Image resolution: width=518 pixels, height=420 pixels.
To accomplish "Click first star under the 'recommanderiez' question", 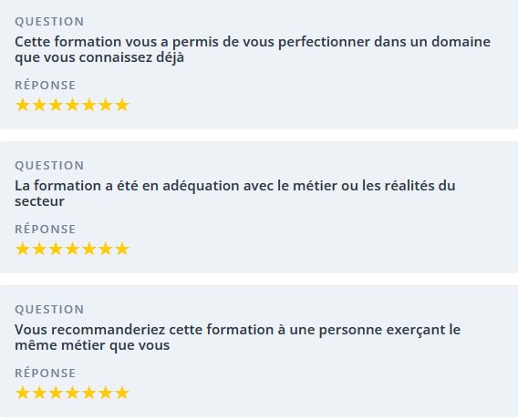I will pos(23,393).
